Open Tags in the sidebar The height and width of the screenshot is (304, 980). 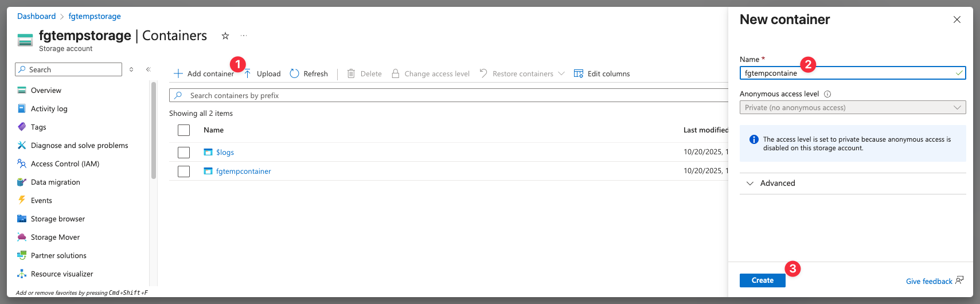click(x=38, y=127)
